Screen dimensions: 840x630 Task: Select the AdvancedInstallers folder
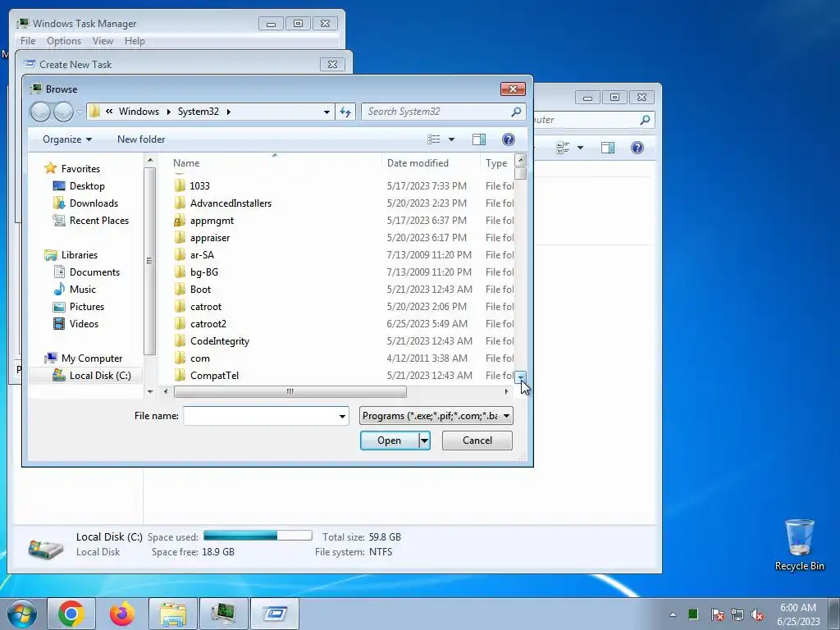click(231, 203)
